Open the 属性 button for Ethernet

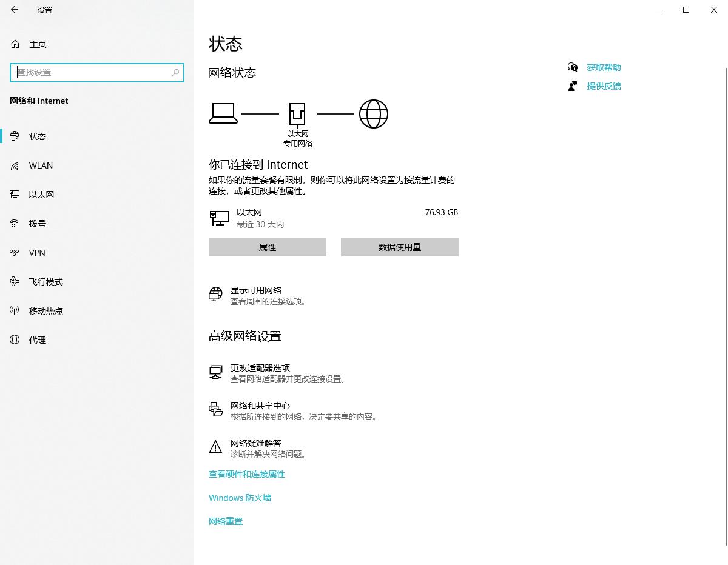(267, 247)
